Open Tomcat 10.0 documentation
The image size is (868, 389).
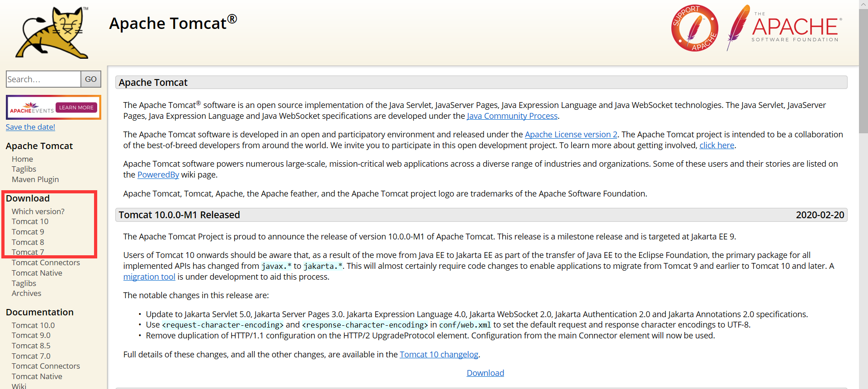tap(33, 325)
